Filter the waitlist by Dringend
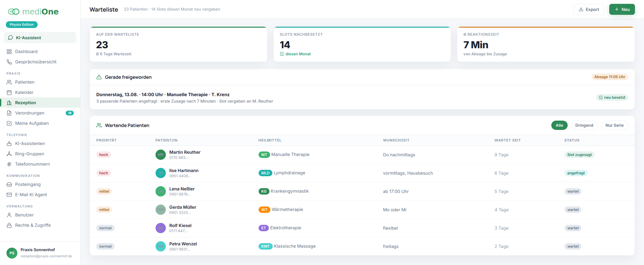Image resolution: width=644 pixels, height=265 pixels. [x=584, y=125]
